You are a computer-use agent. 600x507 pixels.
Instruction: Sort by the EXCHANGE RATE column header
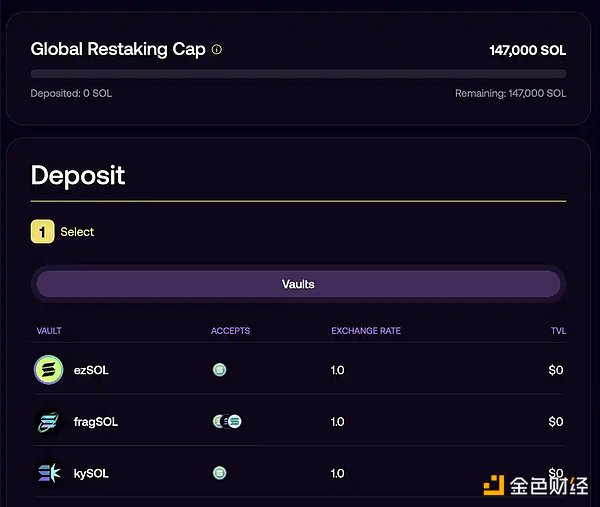coord(367,331)
